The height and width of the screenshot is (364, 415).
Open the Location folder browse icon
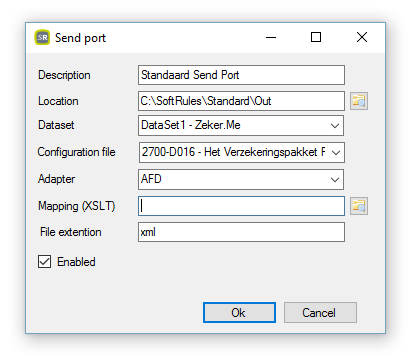pos(359,101)
